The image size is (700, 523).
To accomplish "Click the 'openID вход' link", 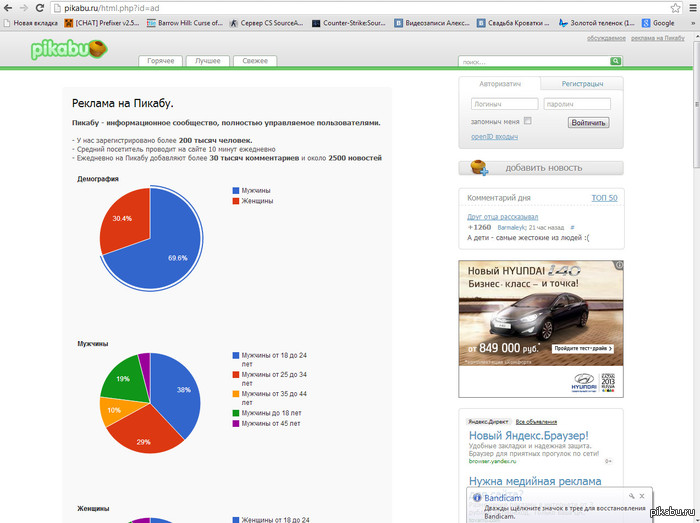I will pyautogui.click(x=494, y=136).
